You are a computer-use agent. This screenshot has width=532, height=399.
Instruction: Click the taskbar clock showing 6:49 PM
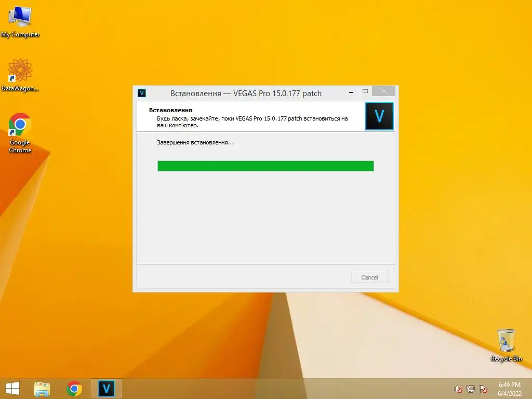(x=509, y=389)
